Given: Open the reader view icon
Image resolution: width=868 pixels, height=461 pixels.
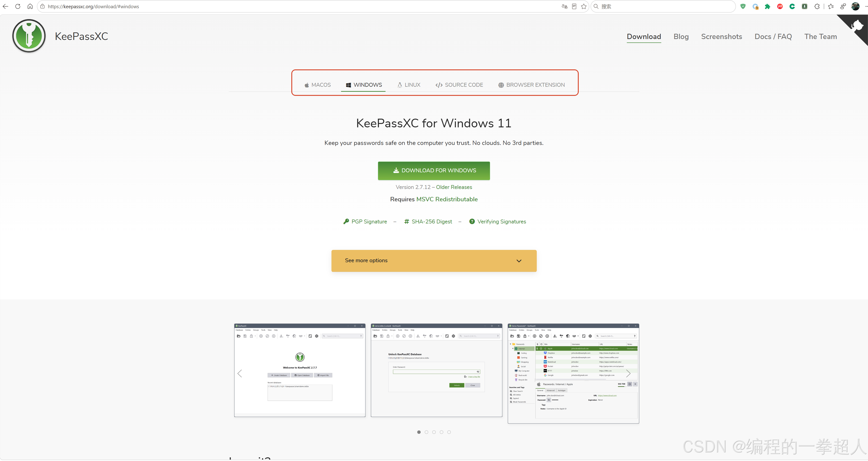Looking at the screenshot, I should click(x=574, y=6).
